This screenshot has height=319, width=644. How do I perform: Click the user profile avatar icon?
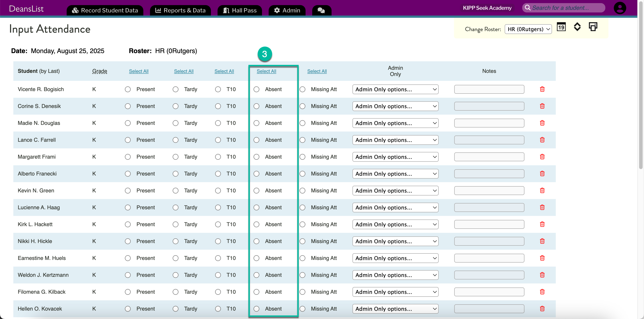[x=620, y=8]
